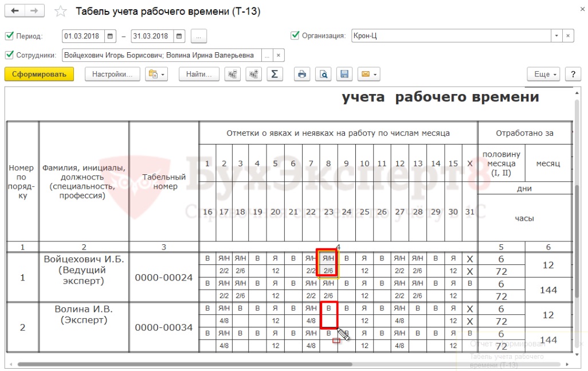Open the Настройки... button
Viewport: 588px width, 371px height.
click(x=112, y=74)
